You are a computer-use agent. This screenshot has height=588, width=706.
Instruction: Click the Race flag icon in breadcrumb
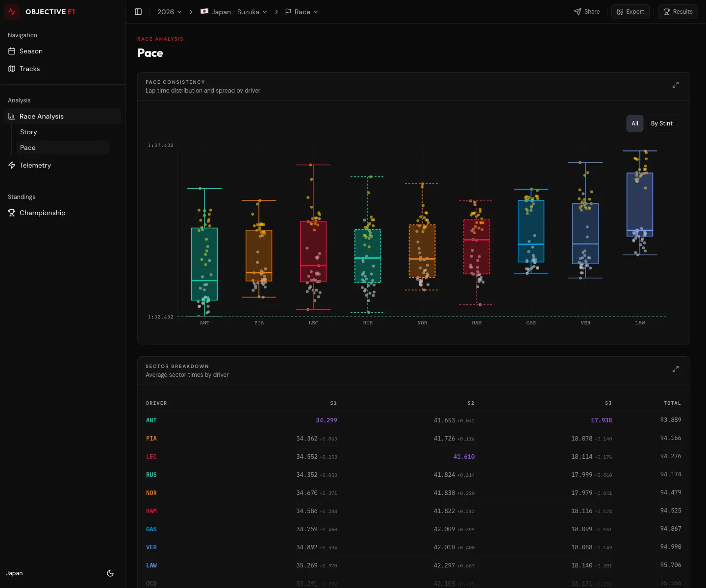(x=288, y=12)
